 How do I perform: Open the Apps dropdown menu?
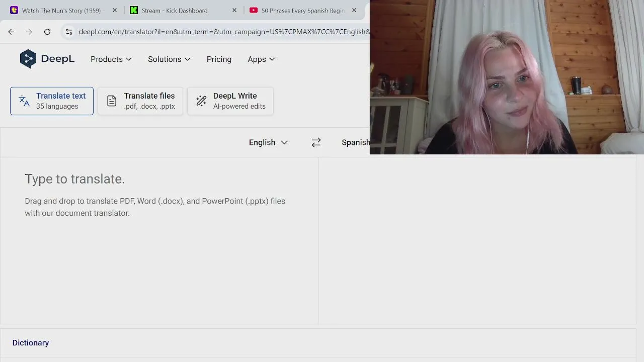point(261,59)
